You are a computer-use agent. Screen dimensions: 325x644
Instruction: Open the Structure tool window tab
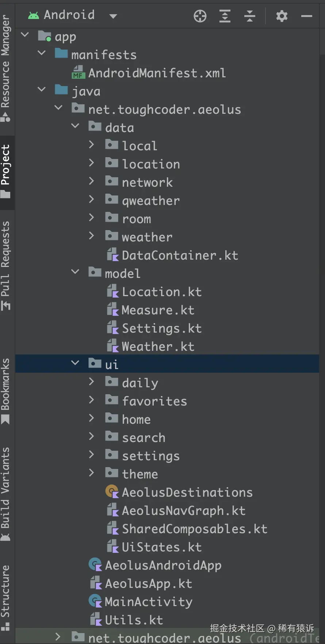tap(5, 598)
